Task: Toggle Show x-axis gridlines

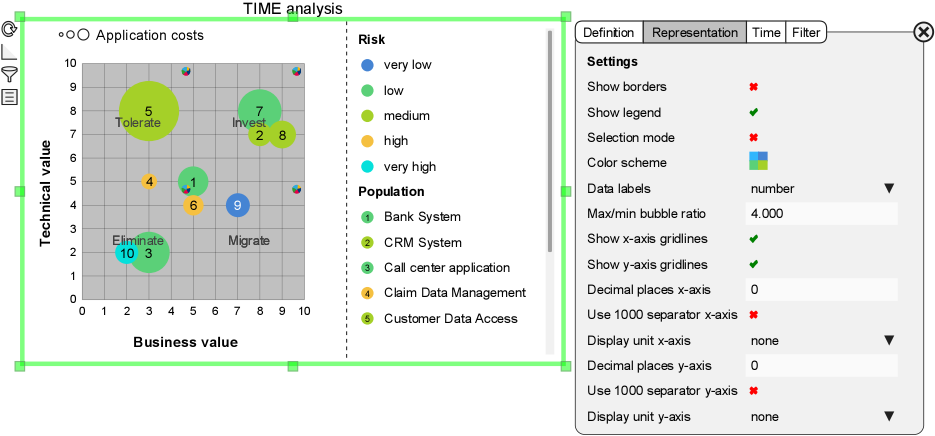Action: 754,239
